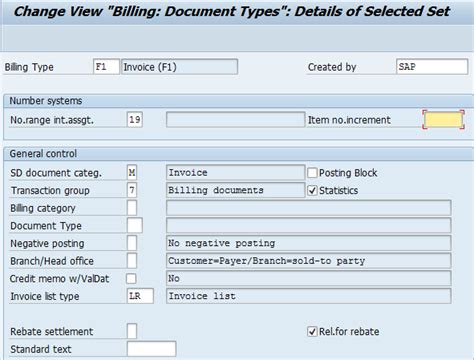Focus the Created by SAP field
Screen dimensions: 474x360
pyautogui.click(x=432, y=67)
